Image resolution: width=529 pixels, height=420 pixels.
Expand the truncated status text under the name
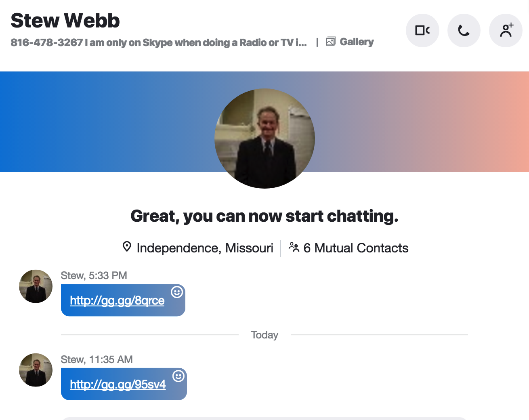coord(159,42)
